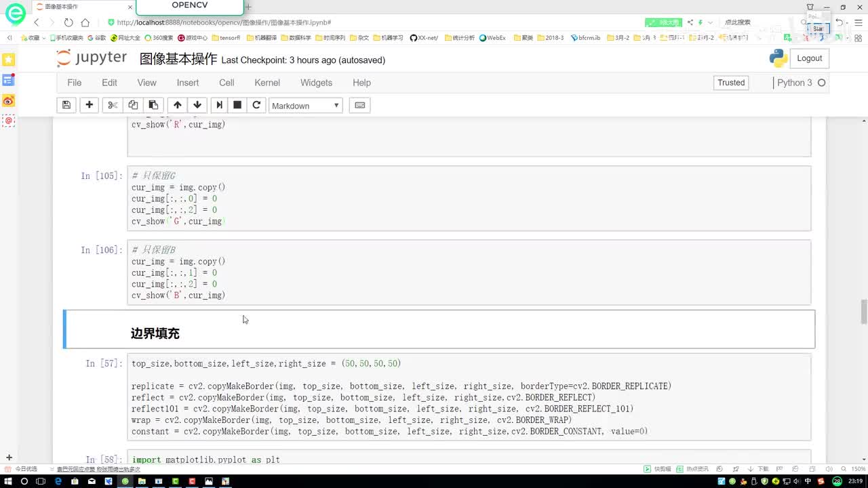Add a sidebar item with the plus icon
This screenshot has height=488, width=868.
tap(9, 457)
